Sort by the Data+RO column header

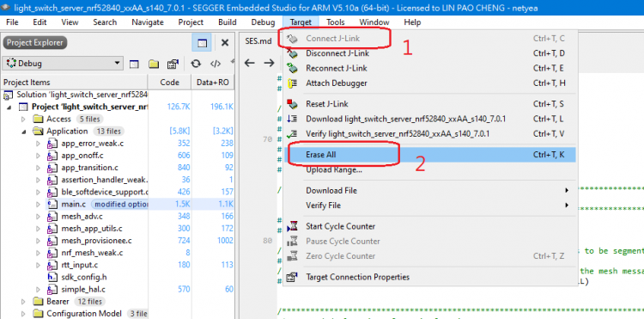(213, 83)
